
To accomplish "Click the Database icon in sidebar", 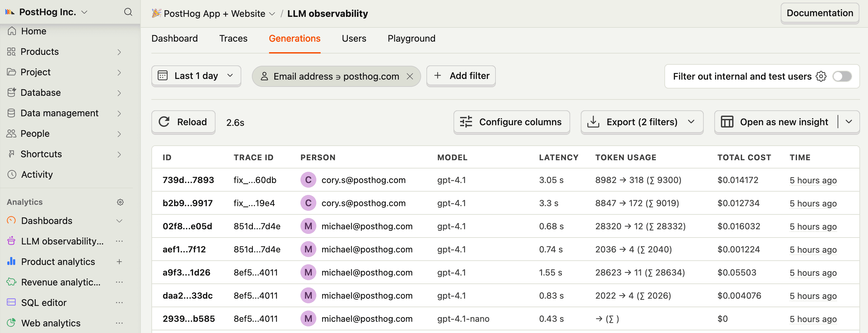I will pos(12,92).
